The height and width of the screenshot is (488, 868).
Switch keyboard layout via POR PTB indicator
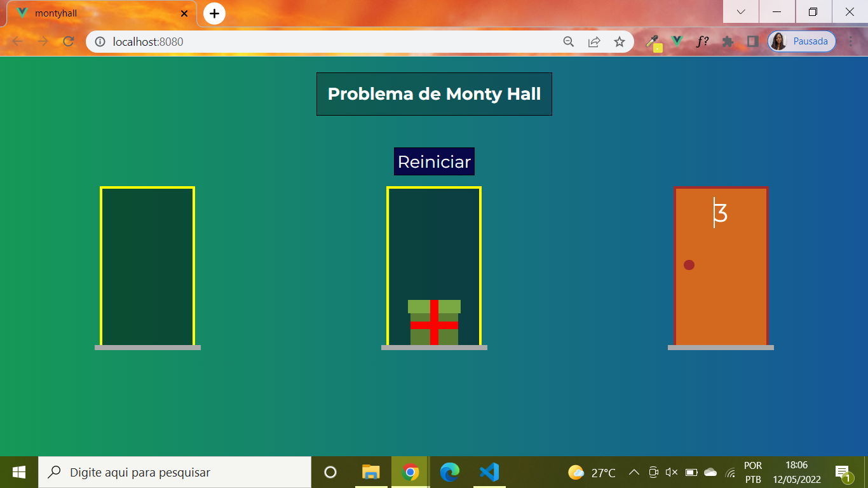(752, 472)
